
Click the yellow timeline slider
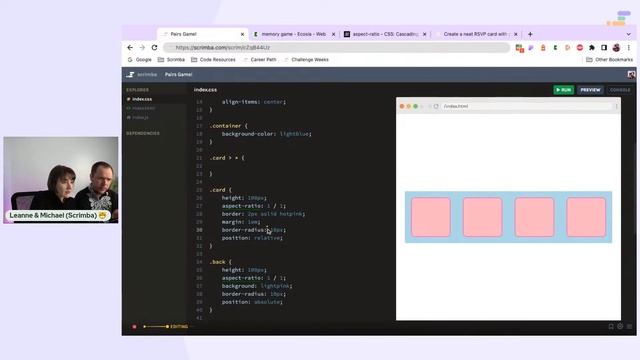(156, 327)
